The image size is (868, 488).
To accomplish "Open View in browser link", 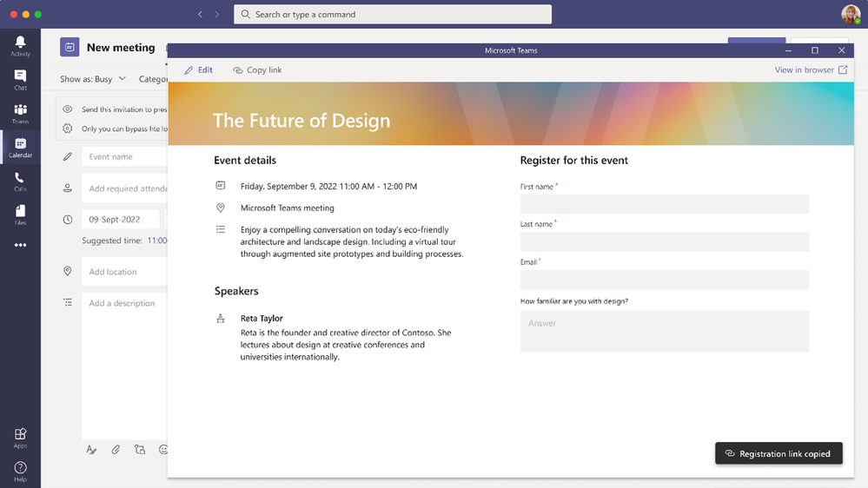I will (811, 69).
